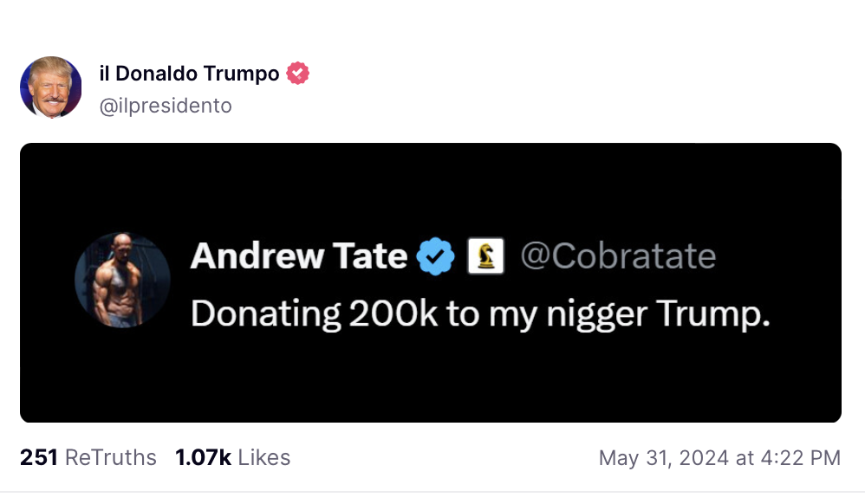Click the ReTruths label
This screenshot has width=865, height=504.
[x=111, y=457]
